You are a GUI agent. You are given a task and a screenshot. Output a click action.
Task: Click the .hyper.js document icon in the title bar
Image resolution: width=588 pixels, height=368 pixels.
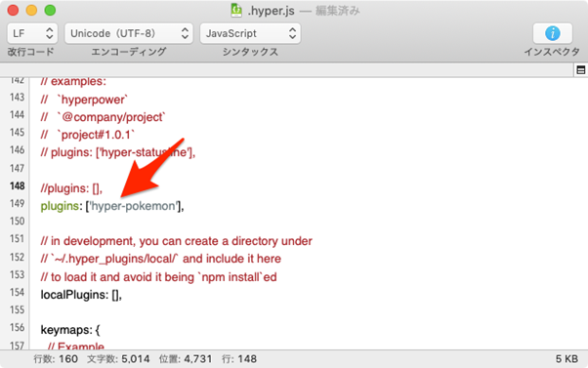[x=236, y=11]
